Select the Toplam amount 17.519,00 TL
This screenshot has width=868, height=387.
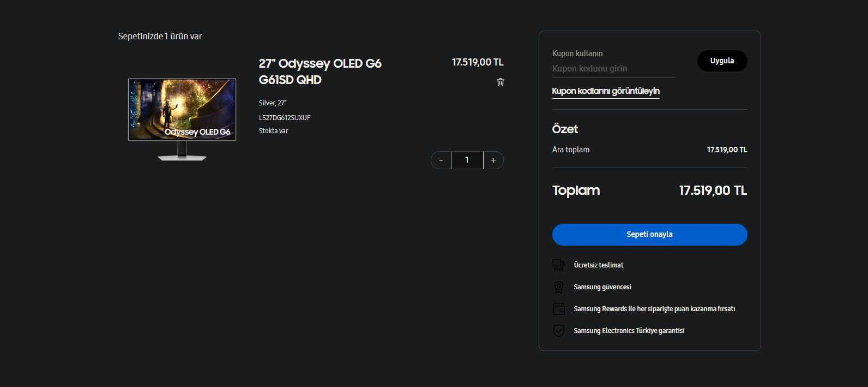(713, 190)
